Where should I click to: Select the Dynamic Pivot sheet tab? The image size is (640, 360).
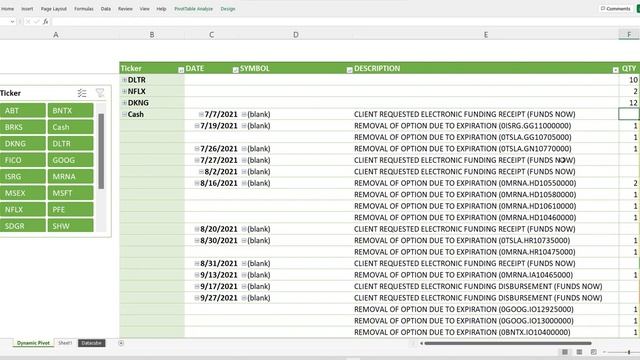coord(33,343)
